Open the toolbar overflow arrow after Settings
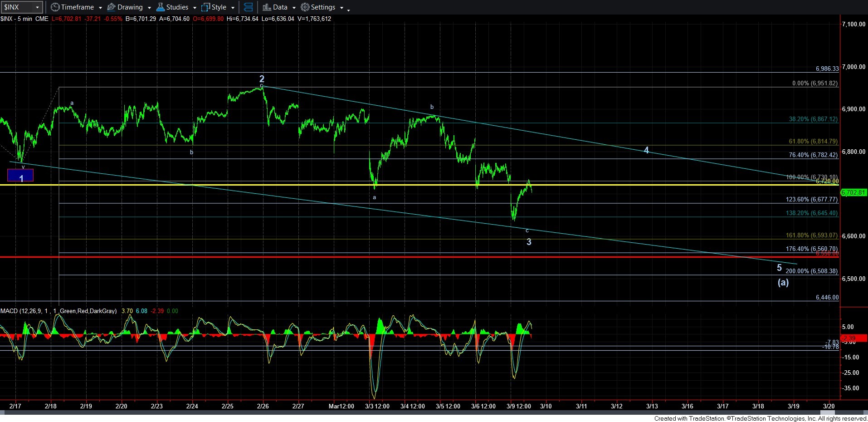 (x=348, y=9)
